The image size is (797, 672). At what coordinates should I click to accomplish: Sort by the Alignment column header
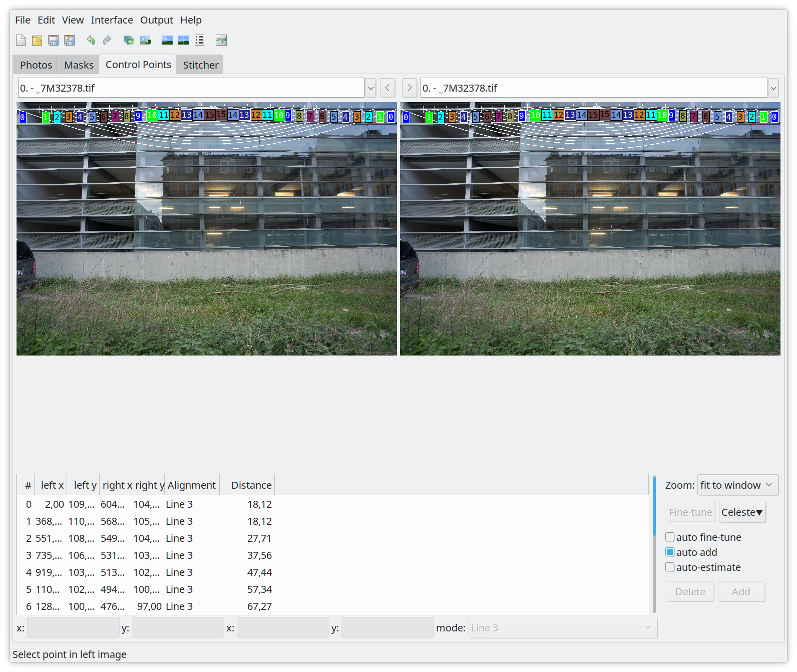click(x=192, y=485)
